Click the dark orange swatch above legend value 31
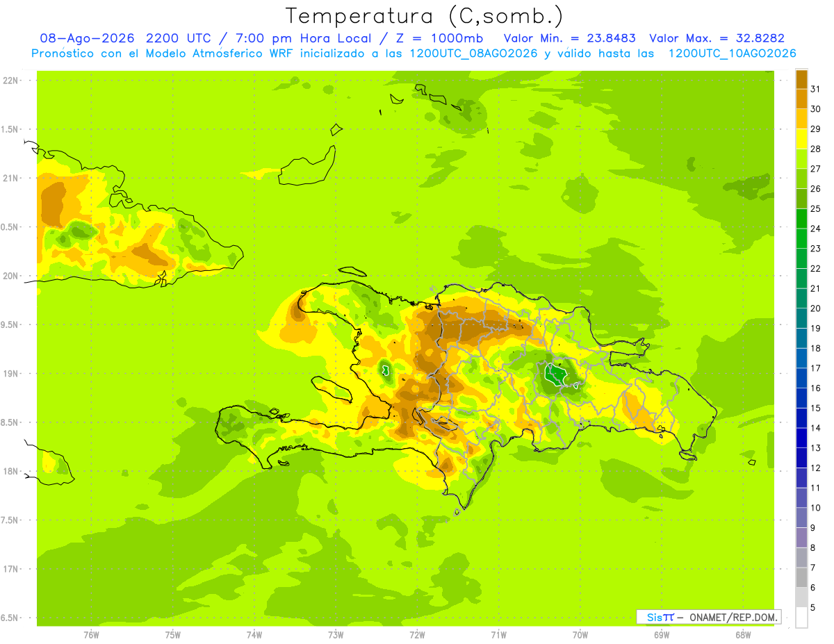 (801, 79)
